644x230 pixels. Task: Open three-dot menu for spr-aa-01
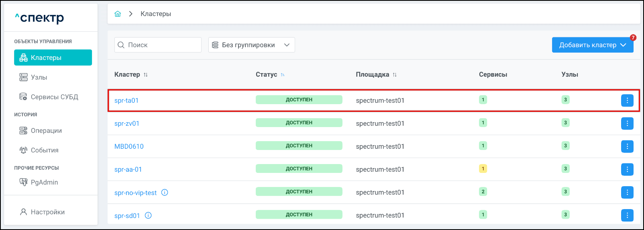tap(627, 169)
